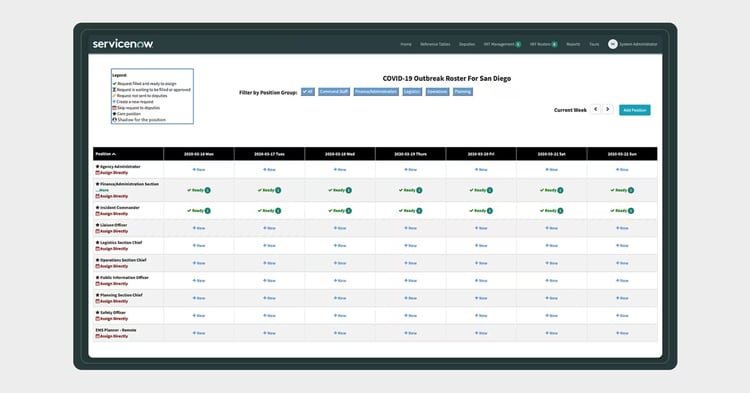Expand the More link under Finance/Administration Section
The image size is (750, 393).
click(103, 190)
